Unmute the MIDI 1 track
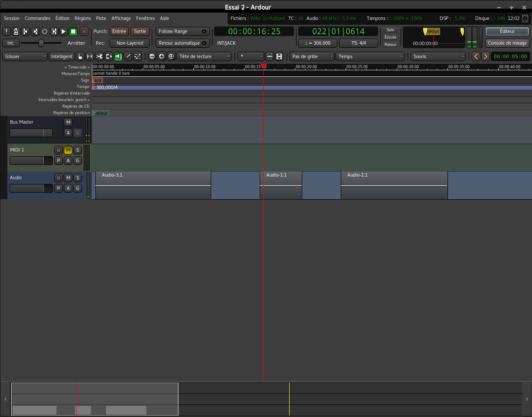532x417 pixels. click(x=68, y=150)
